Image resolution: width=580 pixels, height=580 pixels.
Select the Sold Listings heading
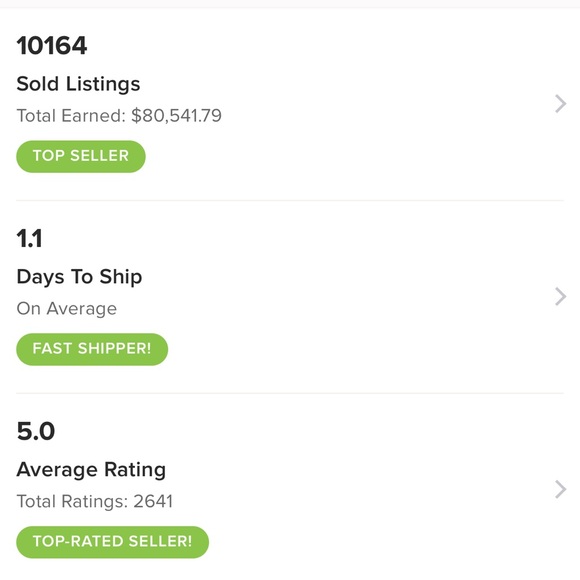click(x=78, y=84)
